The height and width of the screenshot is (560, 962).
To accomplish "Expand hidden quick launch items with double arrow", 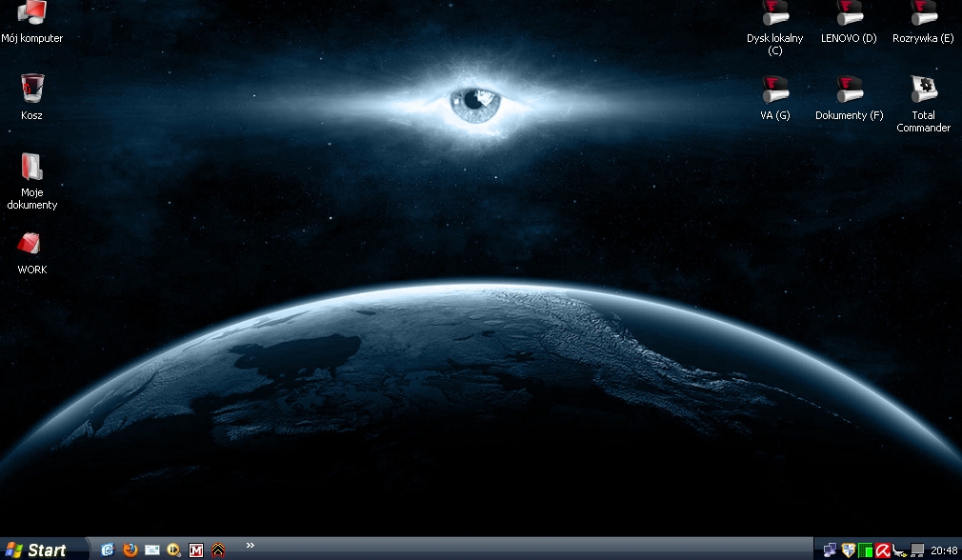I will [x=250, y=545].
